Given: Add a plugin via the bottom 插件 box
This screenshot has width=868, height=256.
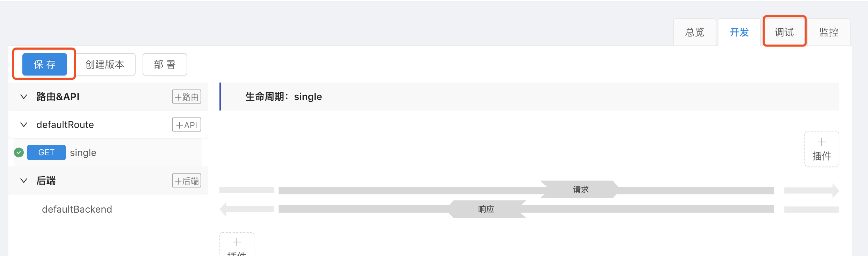Looking at the screenshot, I should point(237,246).
